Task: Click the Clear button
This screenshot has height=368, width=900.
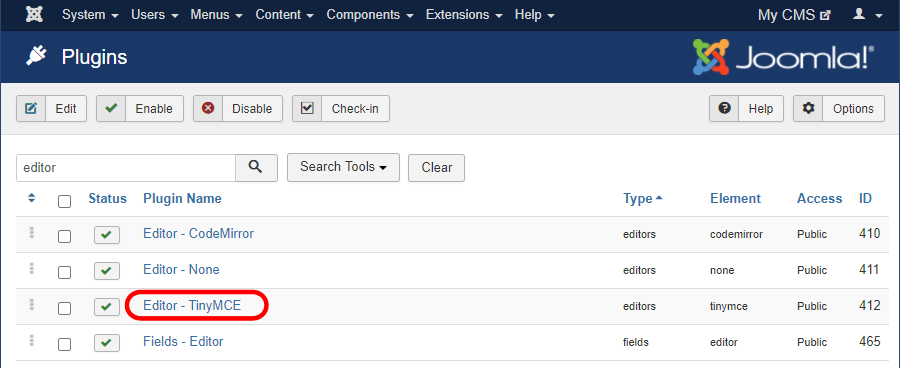Action: 436,168
